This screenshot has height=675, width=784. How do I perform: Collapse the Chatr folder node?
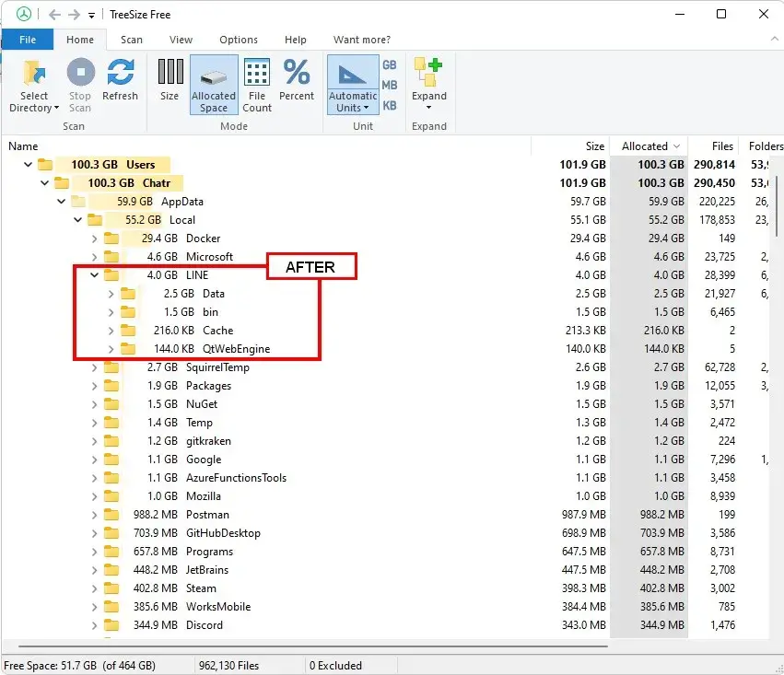pos(44,183)
